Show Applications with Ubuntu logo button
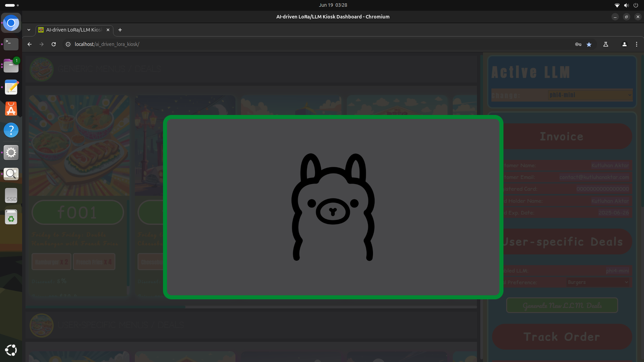The image size is (644, 362). [x=11, y=350]
